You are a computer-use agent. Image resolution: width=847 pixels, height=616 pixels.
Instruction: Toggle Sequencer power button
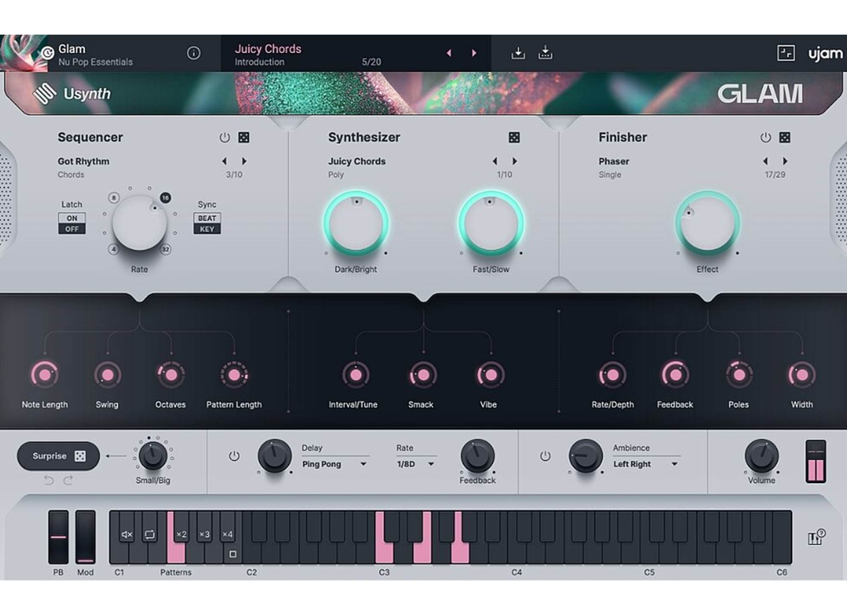click(225, 137)
